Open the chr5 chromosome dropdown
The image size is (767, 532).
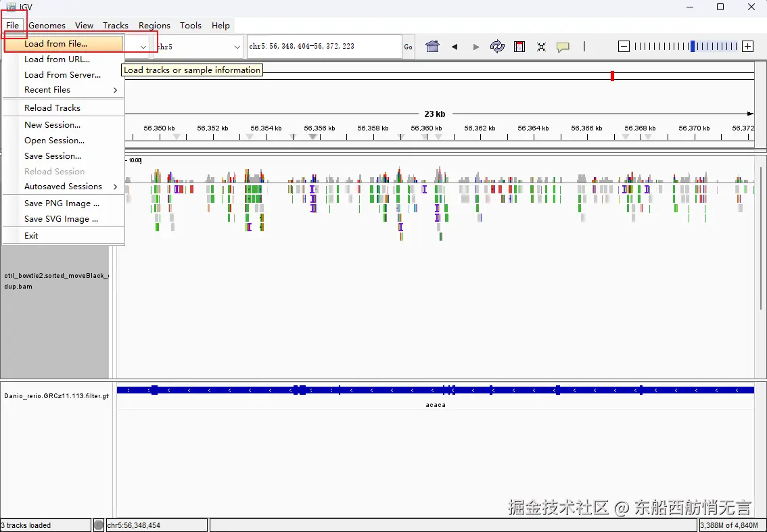tap(198, 47)
